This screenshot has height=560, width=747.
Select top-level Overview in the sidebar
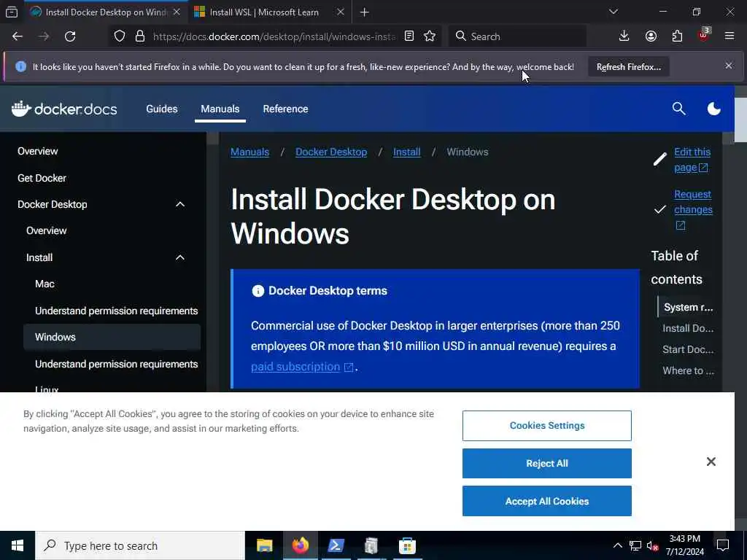[x=38, y=151]
